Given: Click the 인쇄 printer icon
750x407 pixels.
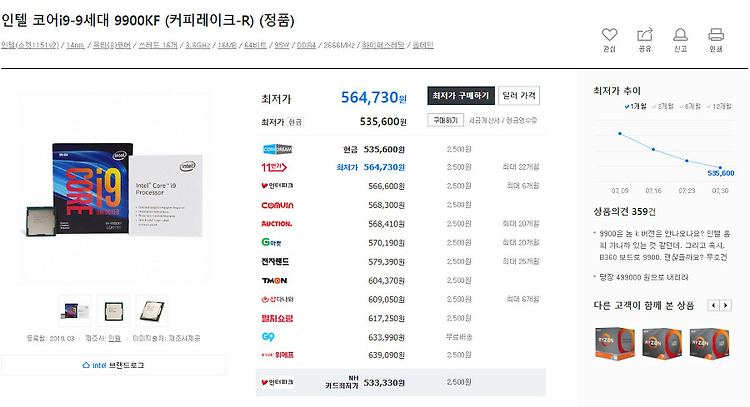Looking at the screenshot, I should tap(716, 35).
